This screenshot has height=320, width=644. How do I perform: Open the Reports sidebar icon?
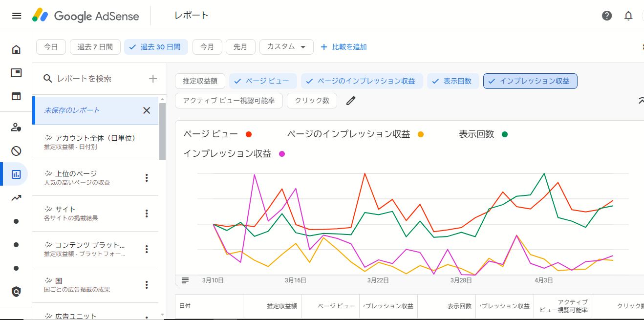point(16,174)
